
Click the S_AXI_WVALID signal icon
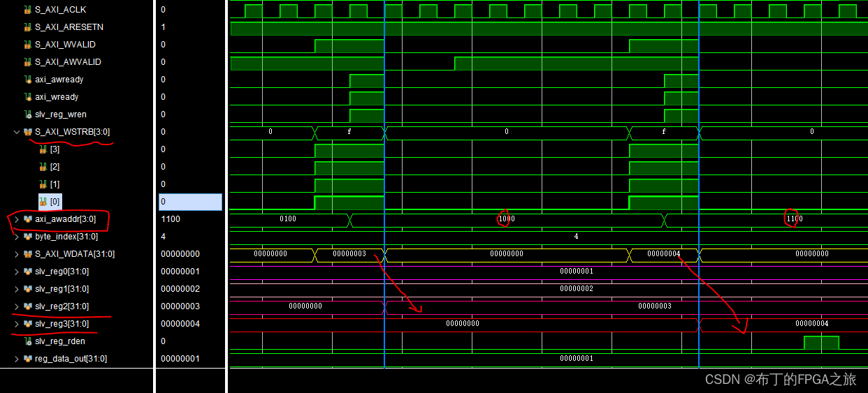[x=28, y=45]
